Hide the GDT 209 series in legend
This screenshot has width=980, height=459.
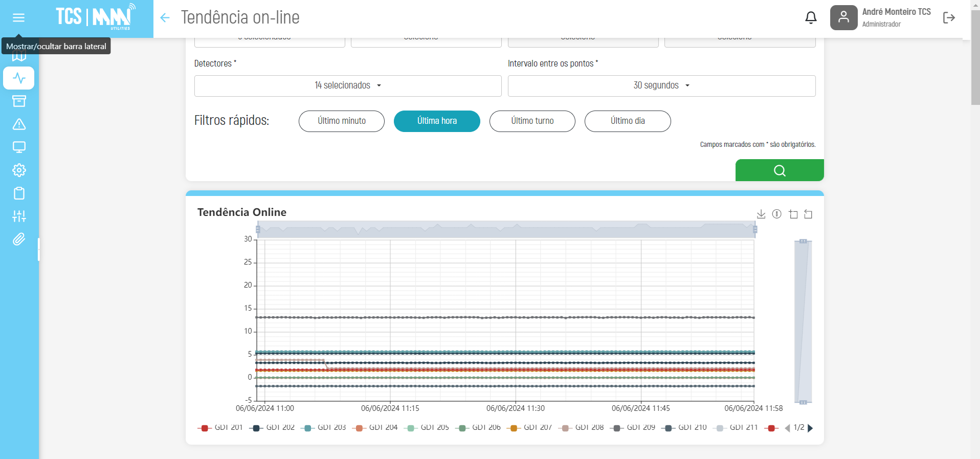tap(633, 428)
